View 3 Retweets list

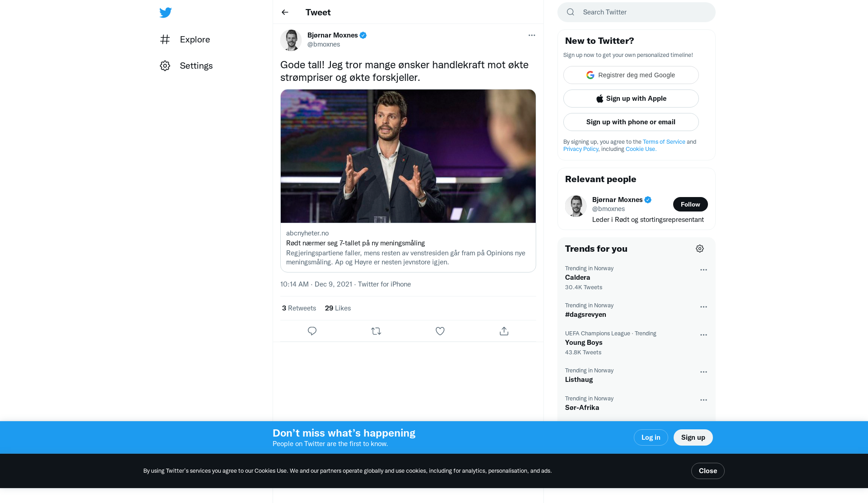pyautogui.click(x=299, y=308)
